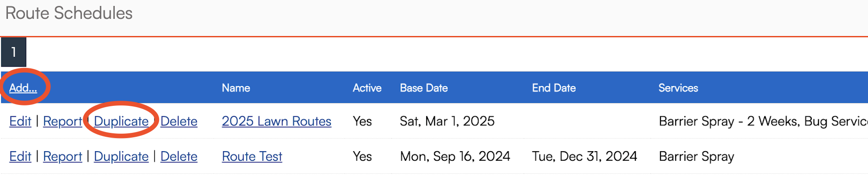Delete the Route Test schedule
The height and width of the screenshot is (176, 868).
point(179,157)
